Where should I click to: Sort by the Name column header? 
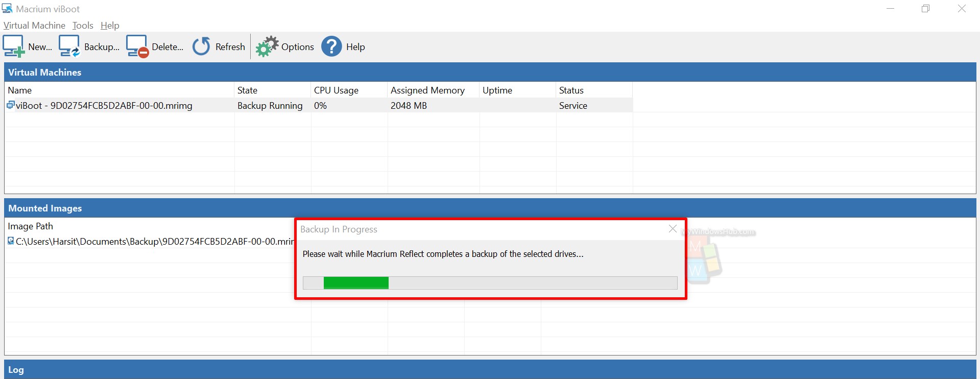119,90
